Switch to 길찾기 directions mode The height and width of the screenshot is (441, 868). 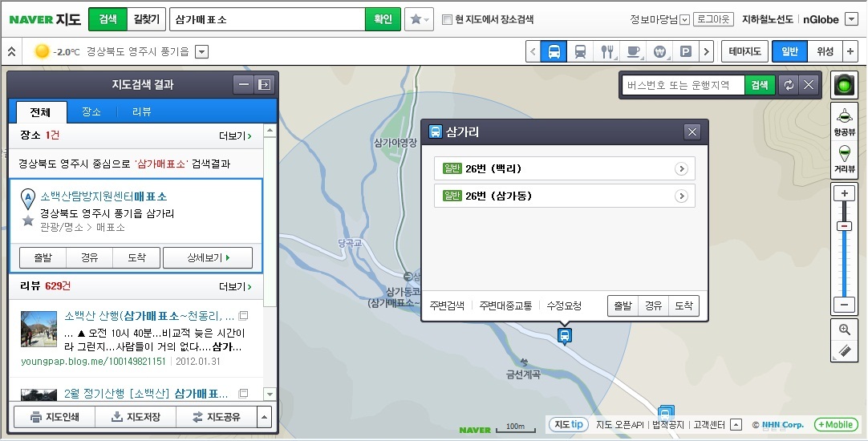click(x=146, y=19)
